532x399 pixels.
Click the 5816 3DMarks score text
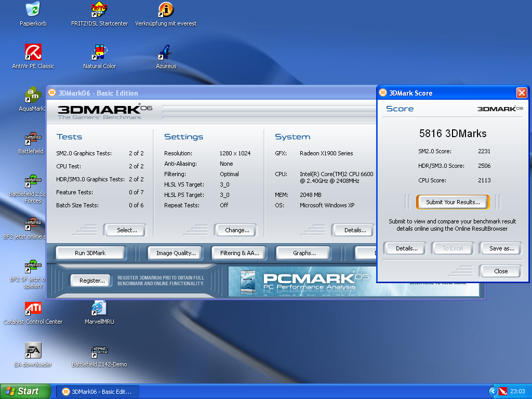click(x=453, y=134)
